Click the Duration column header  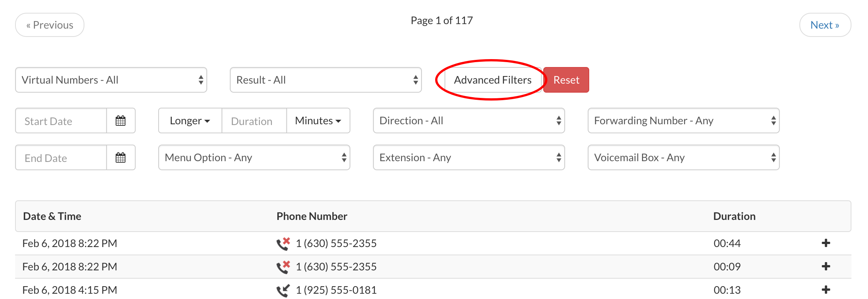click(x=734, y=216)
